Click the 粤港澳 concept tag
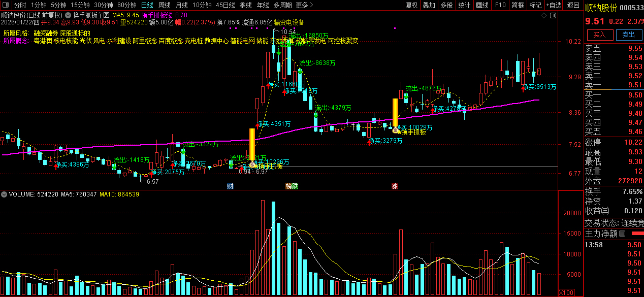The height and width of the screenshot is (297, 644). [43, 40]
